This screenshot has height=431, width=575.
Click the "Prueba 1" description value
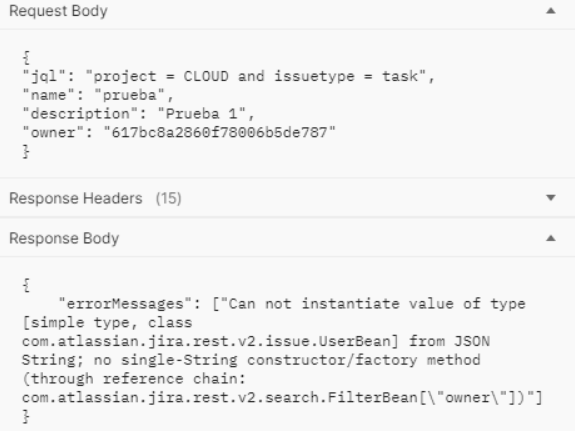(x=201, y=114)
